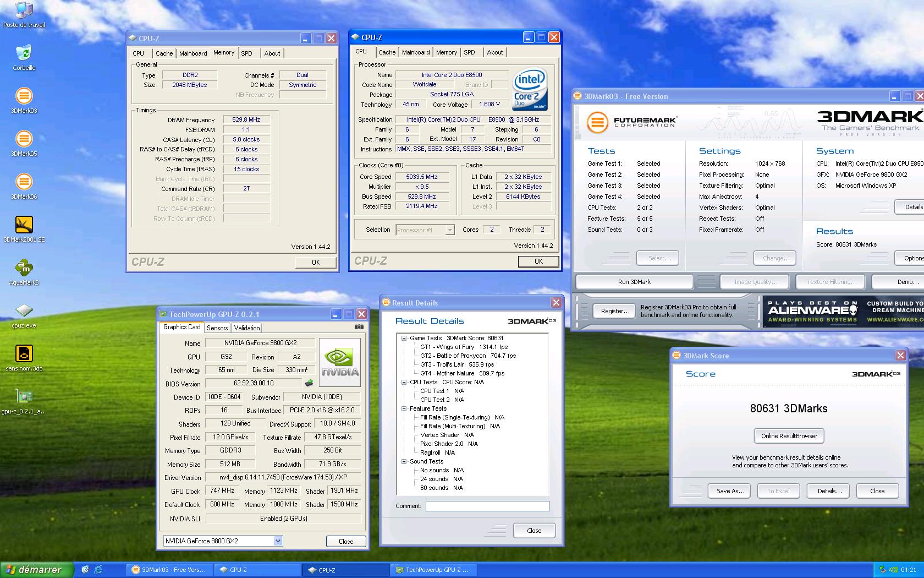Select the sans nom.3dp file icon
924x578 pixels.
point(24,358)
